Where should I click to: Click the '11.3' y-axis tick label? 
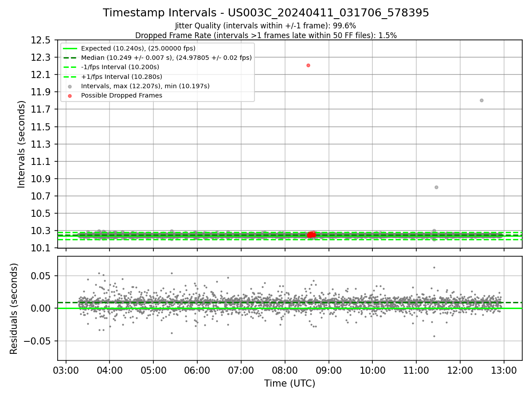[x=41, y=144]
